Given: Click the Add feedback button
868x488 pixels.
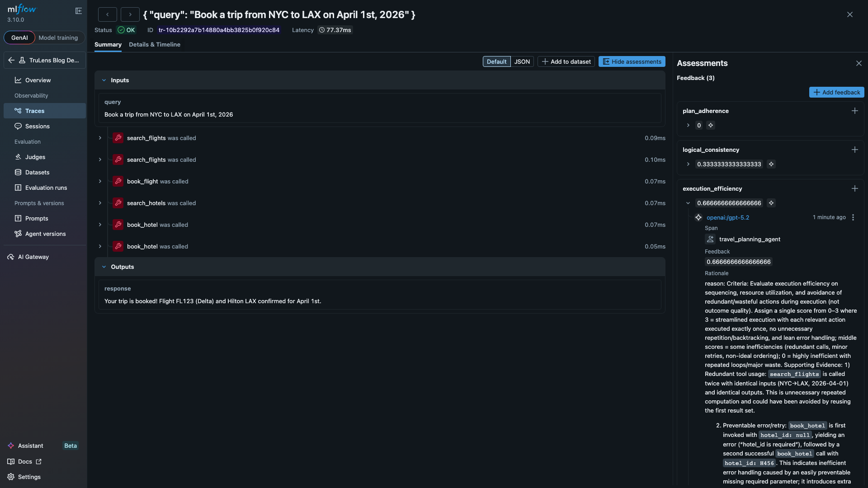Looking at the screenshot, I should tap(836, 92).
